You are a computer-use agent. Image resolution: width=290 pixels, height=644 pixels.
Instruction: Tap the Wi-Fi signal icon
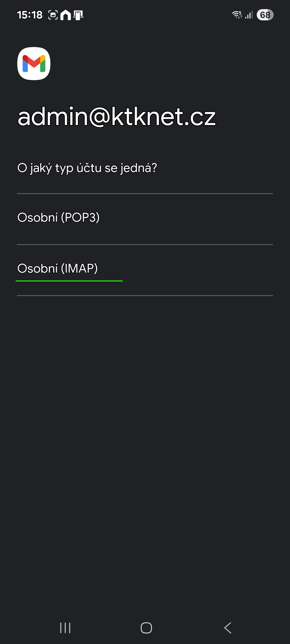(x=237, y=15)
